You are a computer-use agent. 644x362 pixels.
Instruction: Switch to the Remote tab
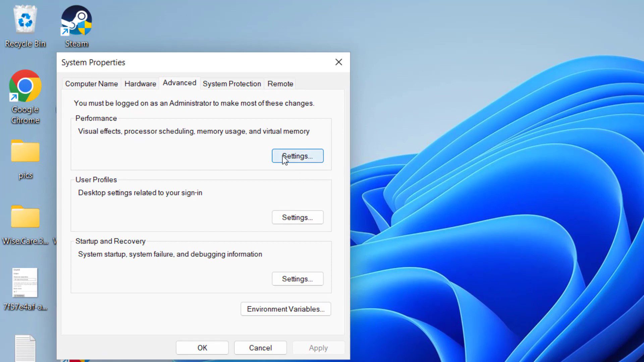click(280, 84)
